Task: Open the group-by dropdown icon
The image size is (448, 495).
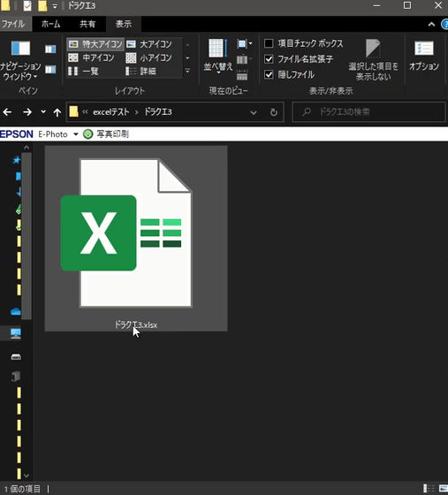Action: pos(245,44)
